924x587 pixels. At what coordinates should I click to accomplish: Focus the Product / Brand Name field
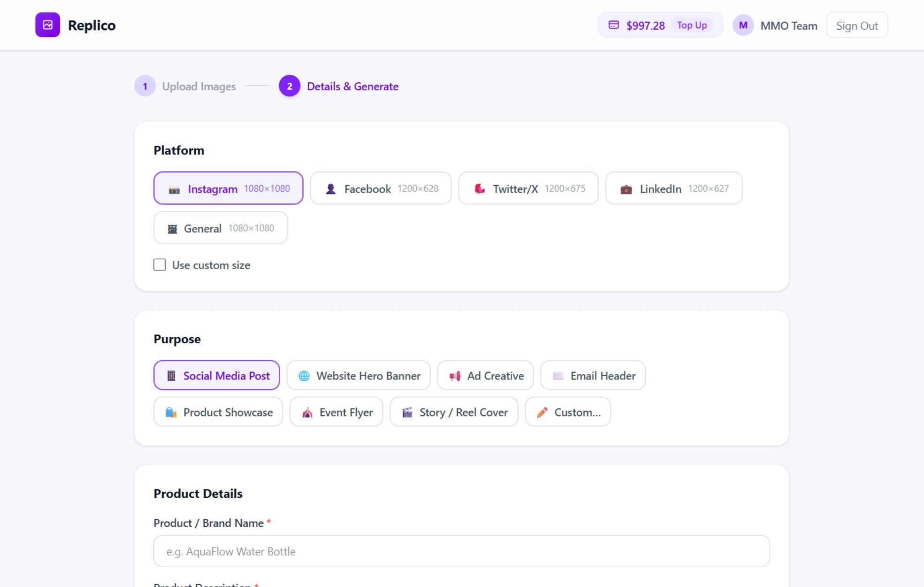click(x=461, y=551)
